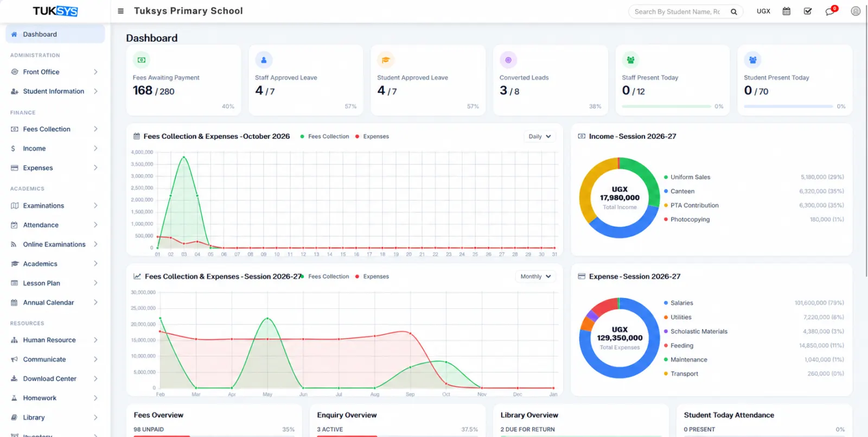The image size is (868, 437).
Task: Click the Staff Approved Leave card icon
Action: pos(264,60)
